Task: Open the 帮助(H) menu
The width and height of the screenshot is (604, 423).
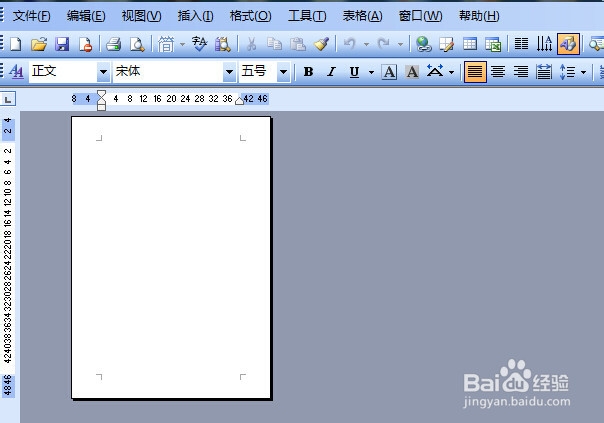Action: [x=479, y=16]
